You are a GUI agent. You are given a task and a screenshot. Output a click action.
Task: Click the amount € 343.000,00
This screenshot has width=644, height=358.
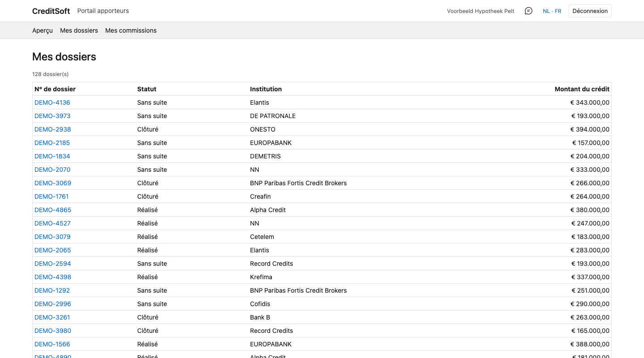point(590,102)
